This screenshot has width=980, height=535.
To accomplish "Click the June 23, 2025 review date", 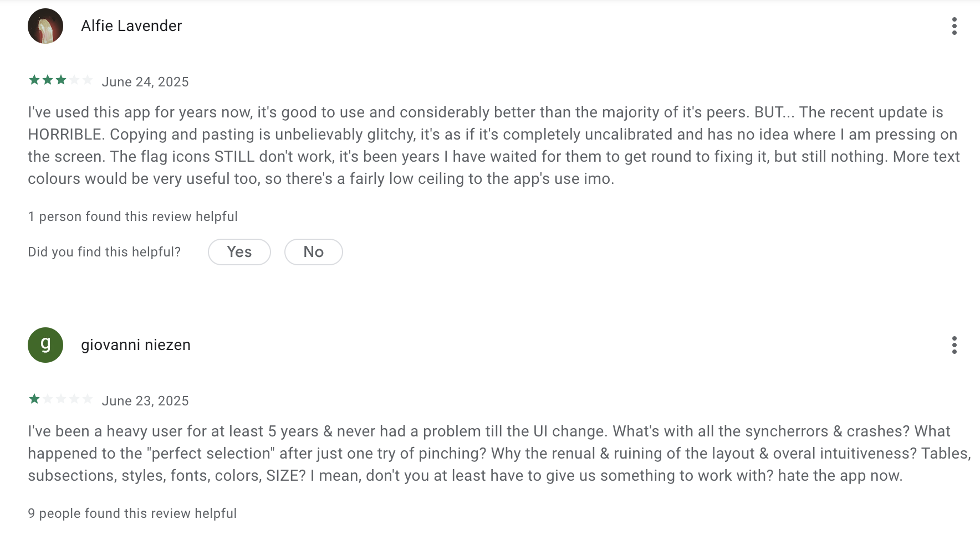I will 145,401.
